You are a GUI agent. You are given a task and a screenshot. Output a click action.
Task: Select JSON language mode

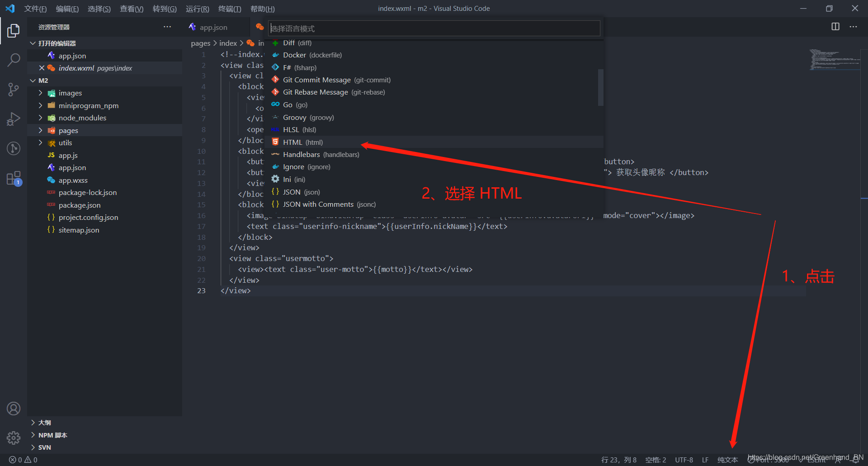pyautogui.click(x=434, y=192)
